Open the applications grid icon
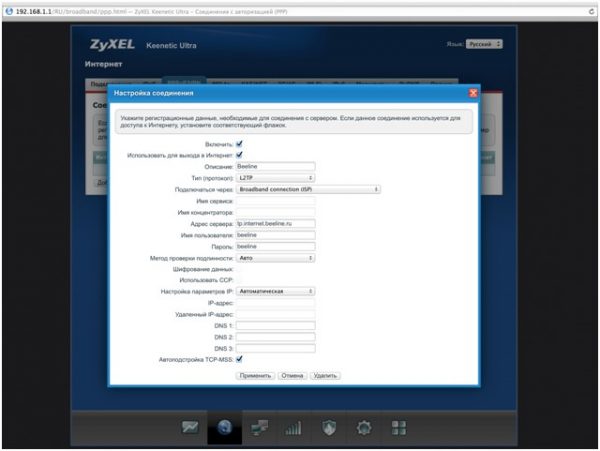Viewport: 600px width, 451px height. coord(399,428)
